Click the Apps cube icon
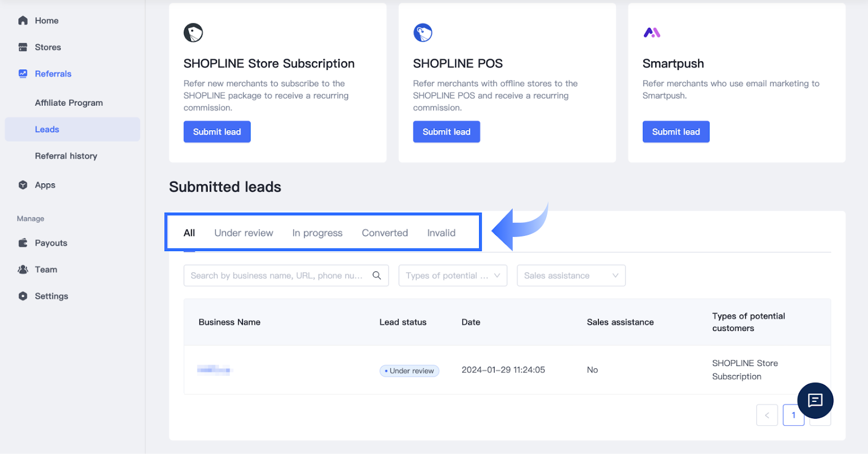868x454 pixels. [x=23, y=185]
